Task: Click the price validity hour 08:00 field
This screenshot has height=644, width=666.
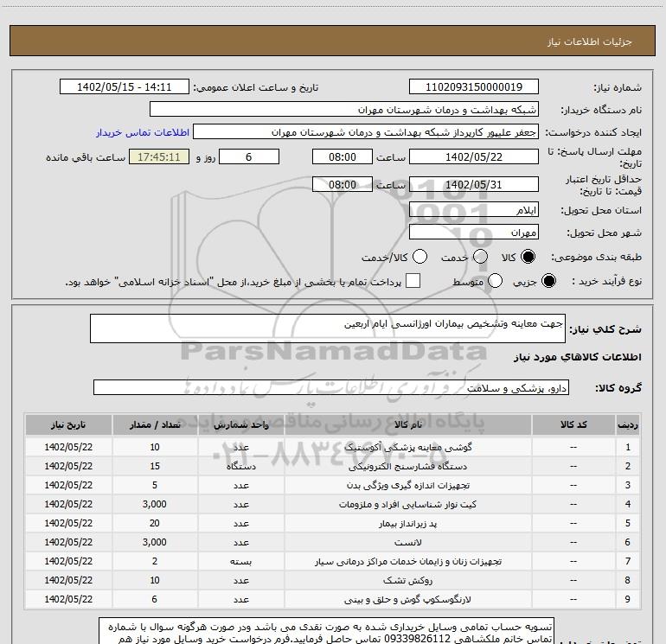Action: click(343, 184)
